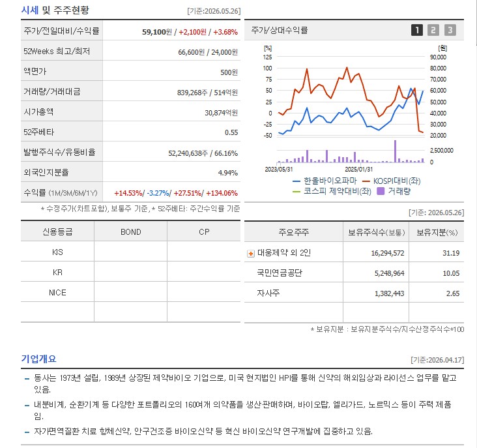Click the 한올바이오파마 blue legend marker

pos(296,181)
